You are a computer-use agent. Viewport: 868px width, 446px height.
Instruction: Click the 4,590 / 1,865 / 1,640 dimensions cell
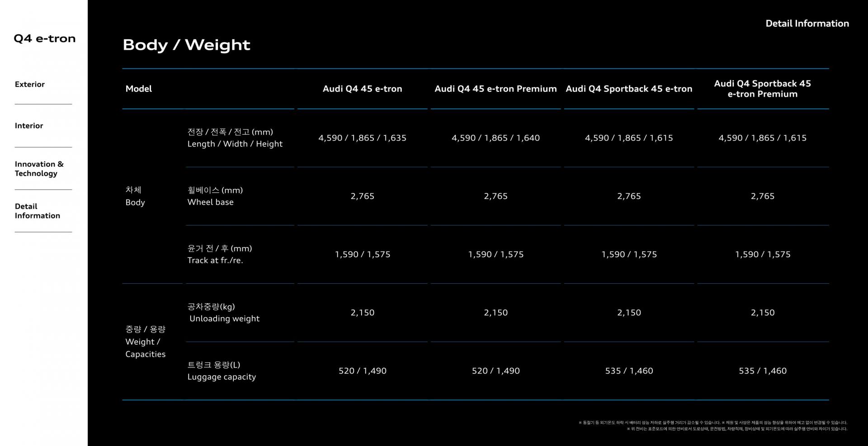click(495, 138)
